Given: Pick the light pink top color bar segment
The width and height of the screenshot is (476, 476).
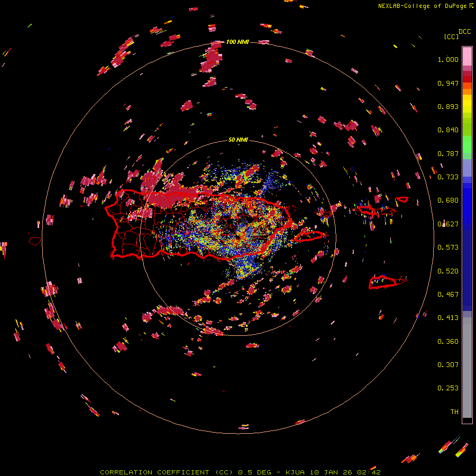Looking at the screenshot, I should pos(467,56).
